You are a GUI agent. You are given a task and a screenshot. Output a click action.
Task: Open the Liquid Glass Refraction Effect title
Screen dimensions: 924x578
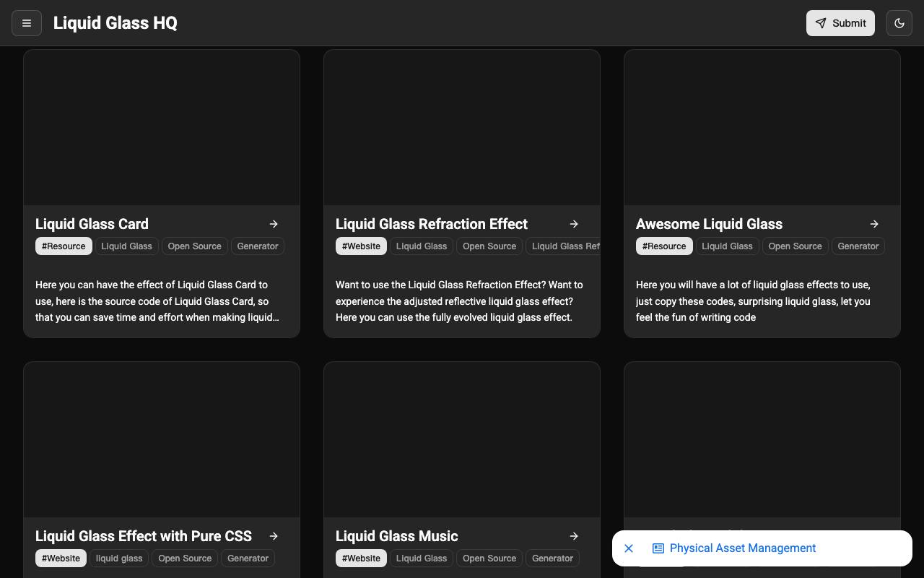click(x=432, y=224)
